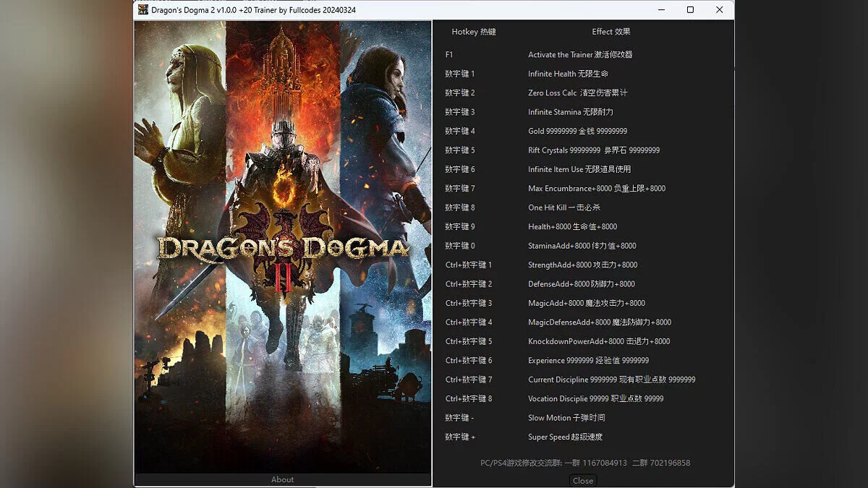868x488 pixels.
Task: Click hotkey '数字键 +' label
Action: click(460, 437)
